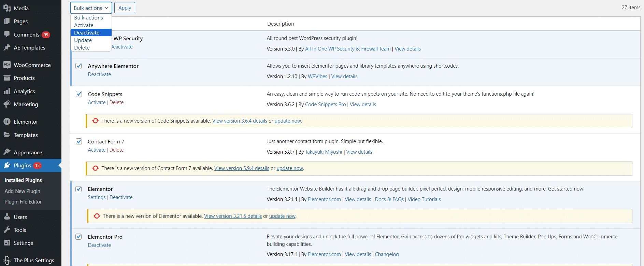Screen dimensions: 644x266
Task: Click update now for Contact Form 7
Action: pyautogui.click(x=290, y=168)
